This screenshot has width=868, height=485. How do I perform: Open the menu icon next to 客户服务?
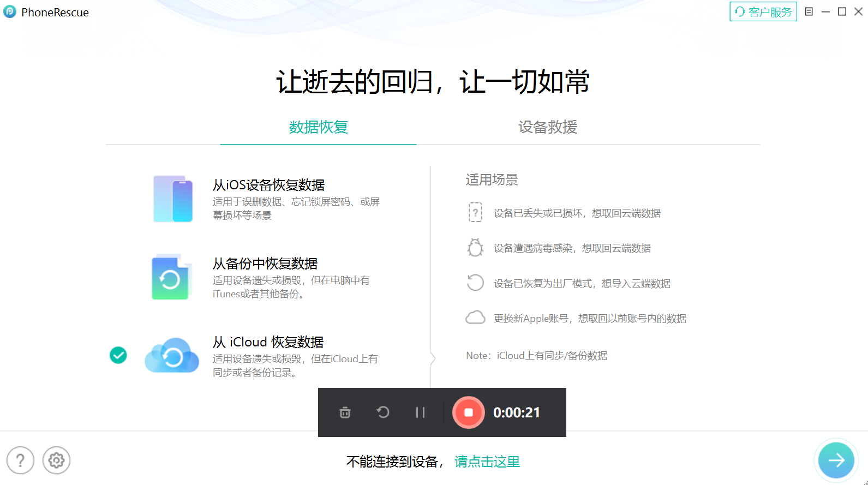pos(809,11)
